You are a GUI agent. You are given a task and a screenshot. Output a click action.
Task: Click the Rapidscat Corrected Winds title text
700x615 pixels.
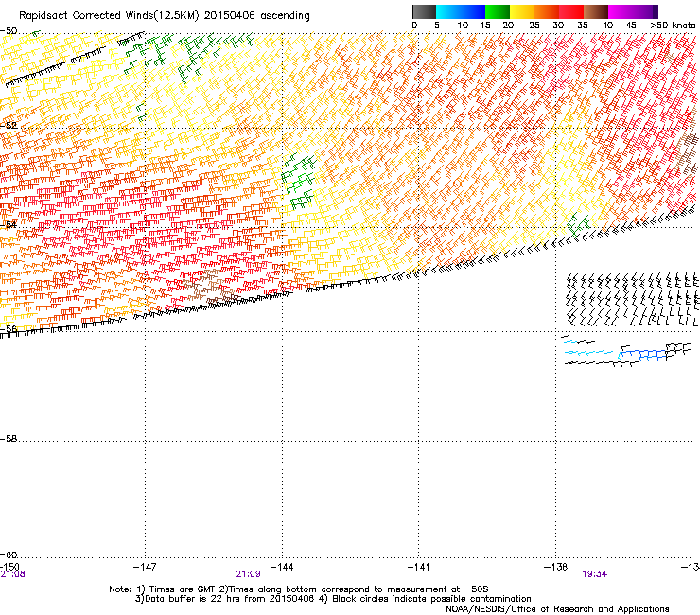[165, 16]
